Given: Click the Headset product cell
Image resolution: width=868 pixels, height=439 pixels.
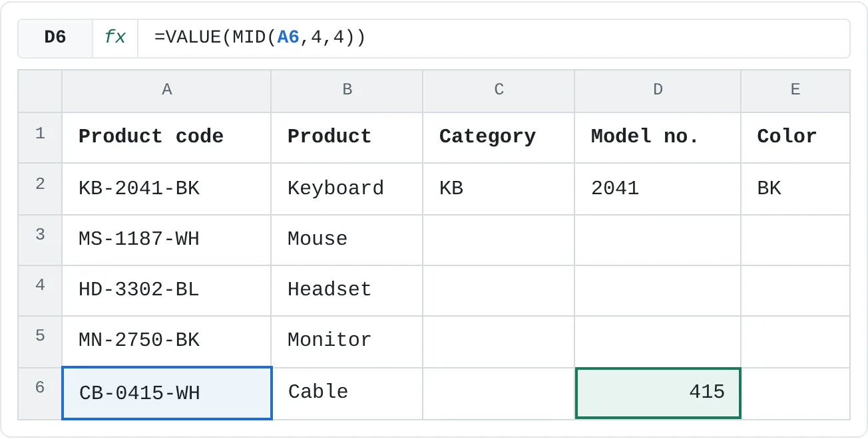Looking at the screenshot, I should tap(347, 290).
